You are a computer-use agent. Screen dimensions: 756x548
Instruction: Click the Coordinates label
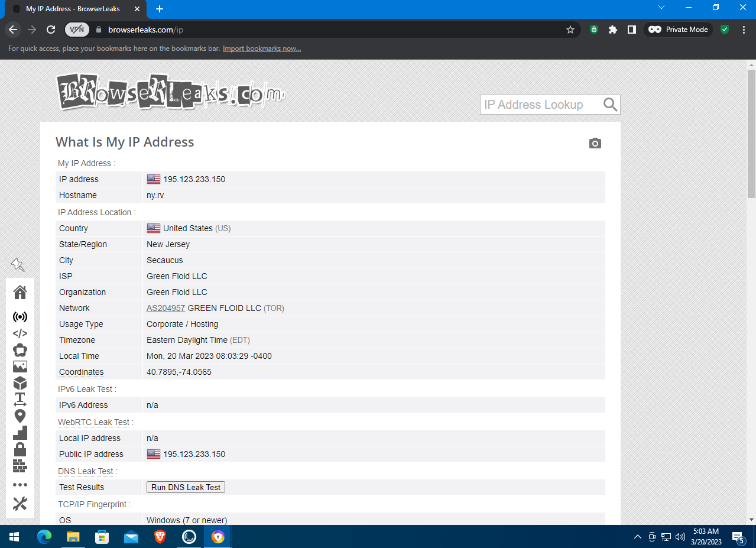pos(82,372)
